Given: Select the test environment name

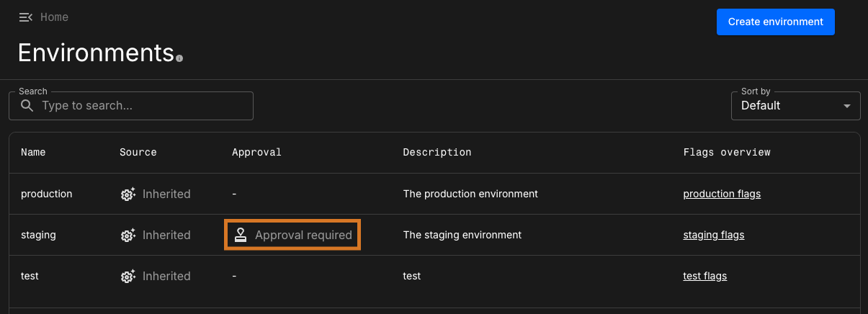Looking at the screenshot, I should tap(30, 276).
